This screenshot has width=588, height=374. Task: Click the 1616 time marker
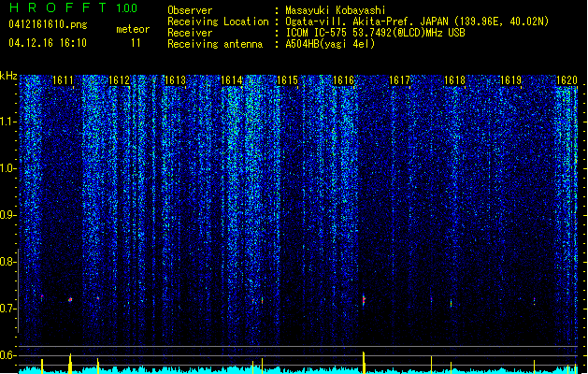343,79
